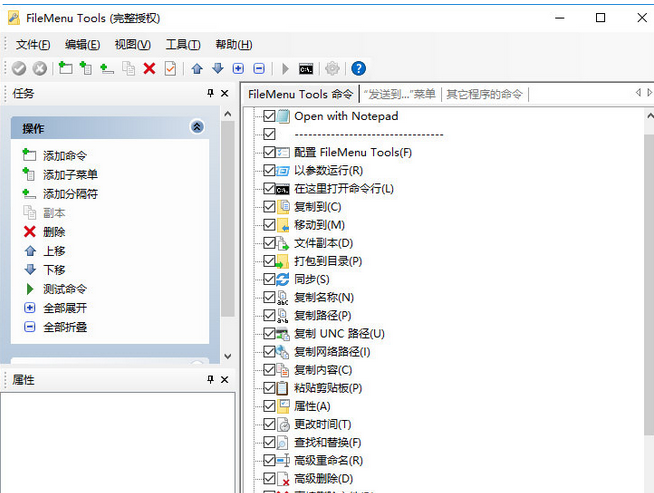Viewport: 654px width, 493px height.
Task: Click 添加子菜单 in the actions list
Action: pos(70,175)
